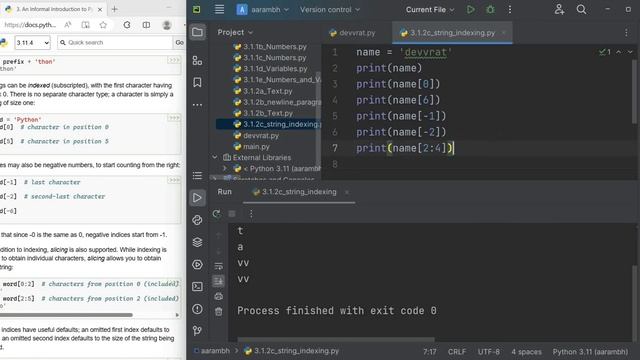Click 3.1.2c_string_indexing.py breadcrumb in status bar
640x360 pixels.
point(292,351)
